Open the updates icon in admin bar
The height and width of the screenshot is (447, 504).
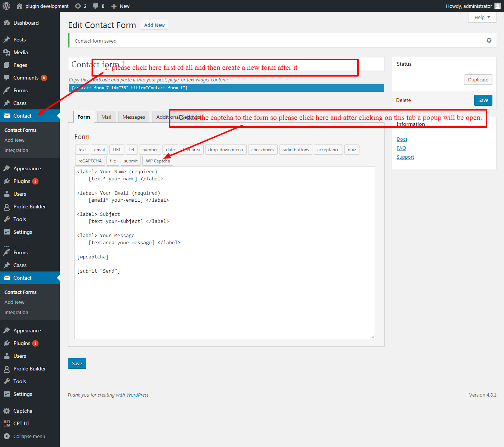tap(78, 6)
